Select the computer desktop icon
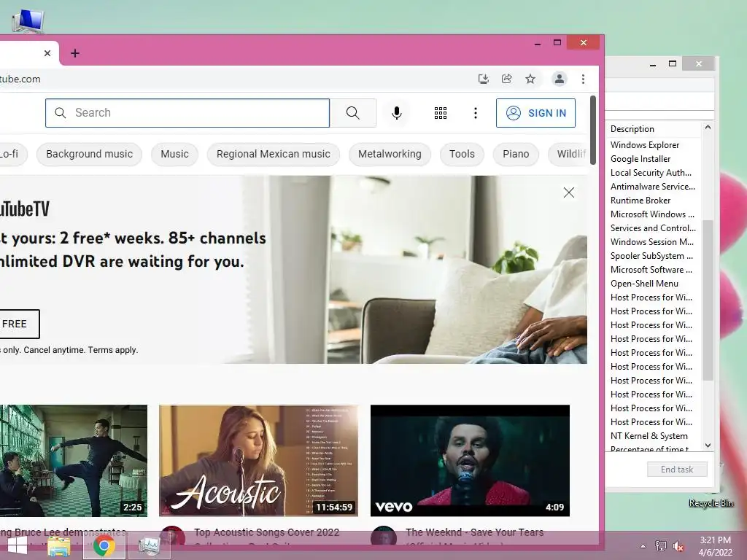Image resolution: width=747 pixels, height=560 pixels. [x=28, y=20]
